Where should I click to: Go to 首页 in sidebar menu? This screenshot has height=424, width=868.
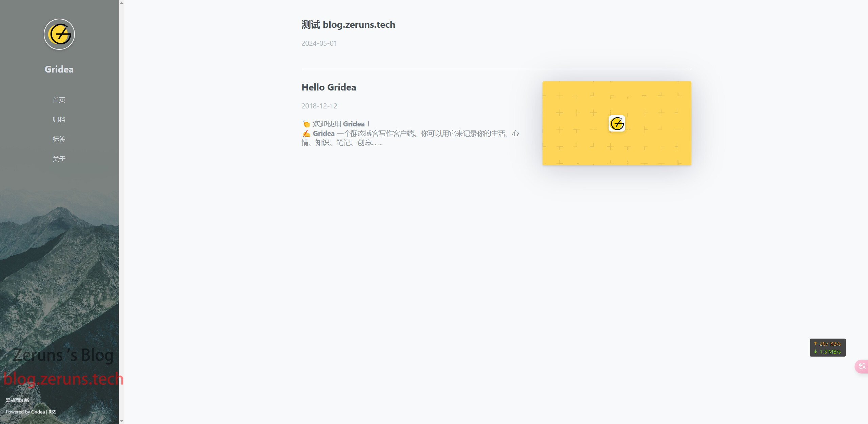(59, 100)
